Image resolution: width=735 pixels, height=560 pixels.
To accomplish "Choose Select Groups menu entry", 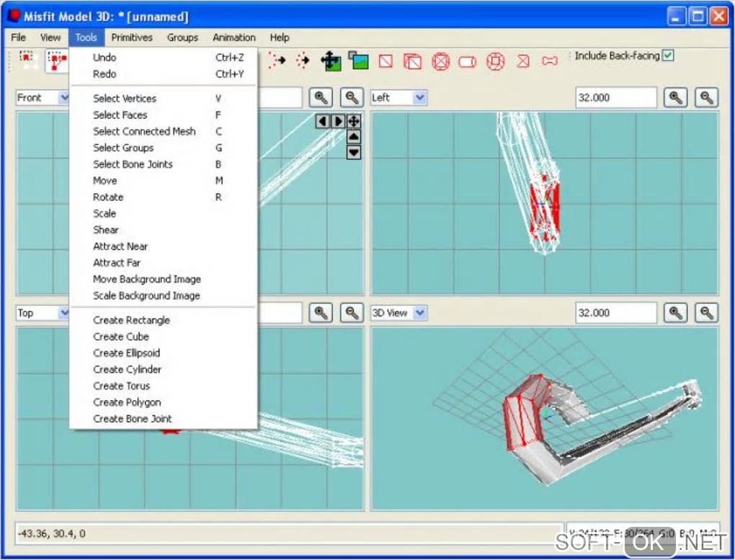I will [x=163, y=148].
